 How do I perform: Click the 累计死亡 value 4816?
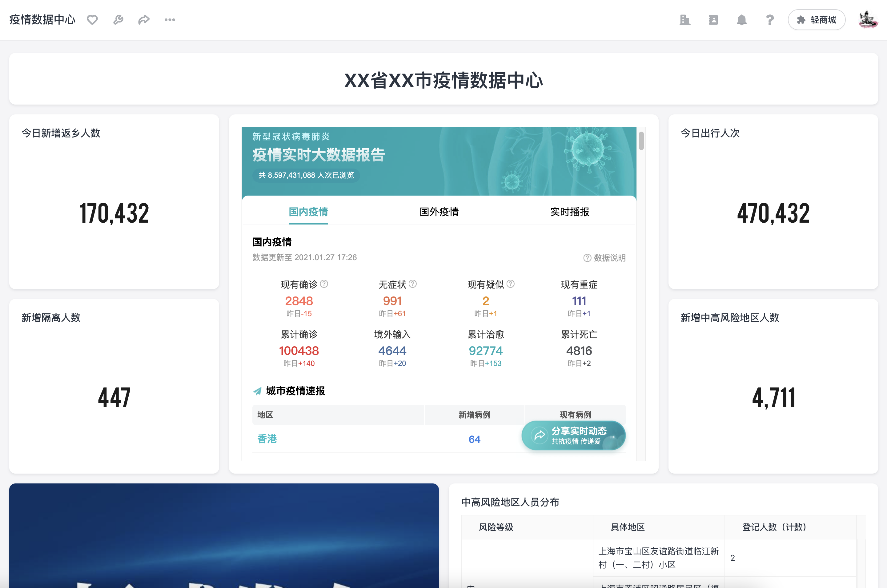point(579,351)
